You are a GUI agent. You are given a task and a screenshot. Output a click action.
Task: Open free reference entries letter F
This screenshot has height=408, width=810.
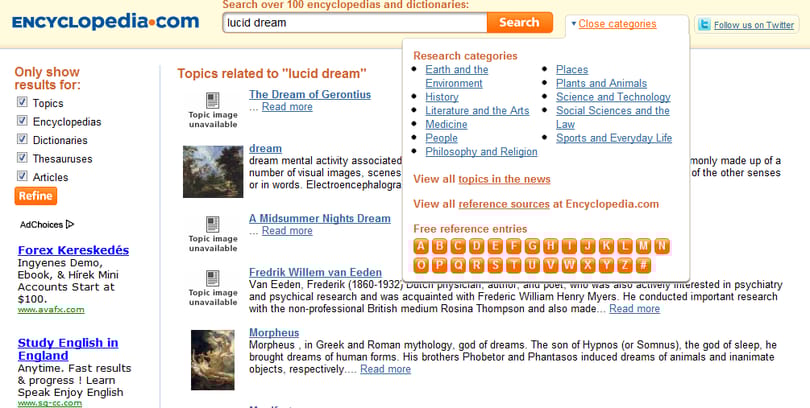(513, 246)
